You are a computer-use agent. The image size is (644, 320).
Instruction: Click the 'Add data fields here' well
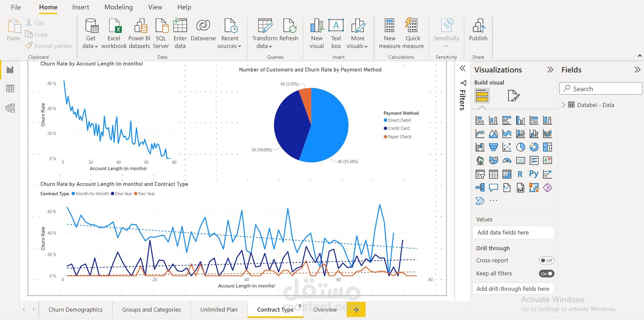[513, 232]
